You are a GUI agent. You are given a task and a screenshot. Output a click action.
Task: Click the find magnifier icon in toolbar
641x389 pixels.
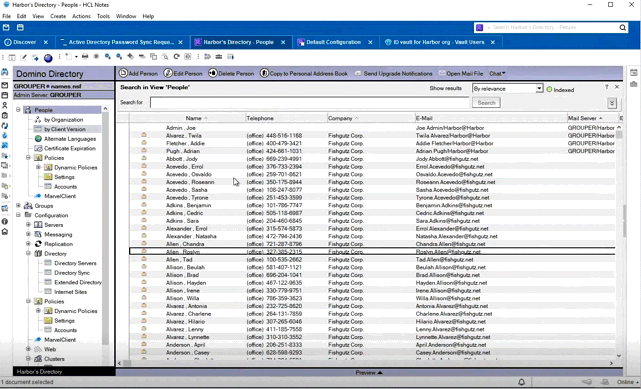165,56
